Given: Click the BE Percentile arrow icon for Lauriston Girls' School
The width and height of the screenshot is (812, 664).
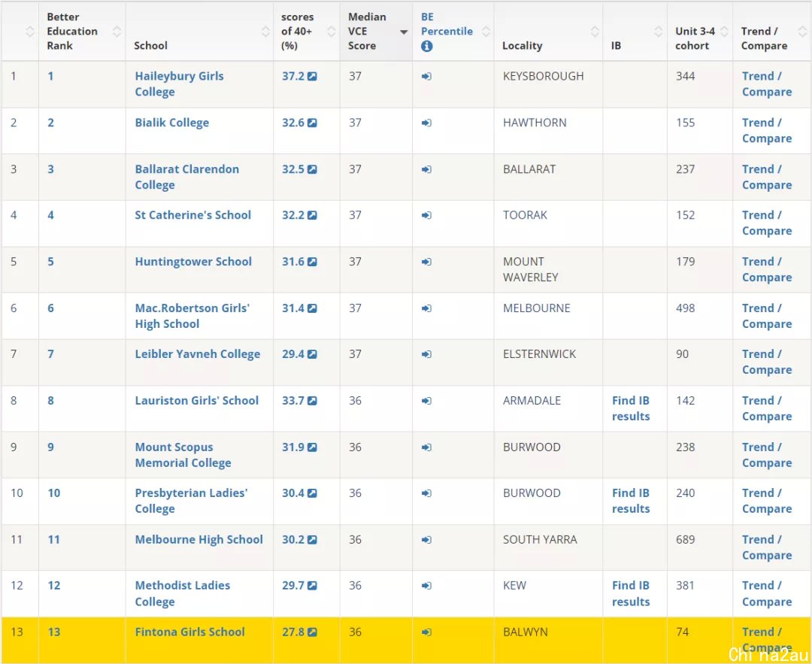Looking at the screenshot, I should click(x=427, y=401).
